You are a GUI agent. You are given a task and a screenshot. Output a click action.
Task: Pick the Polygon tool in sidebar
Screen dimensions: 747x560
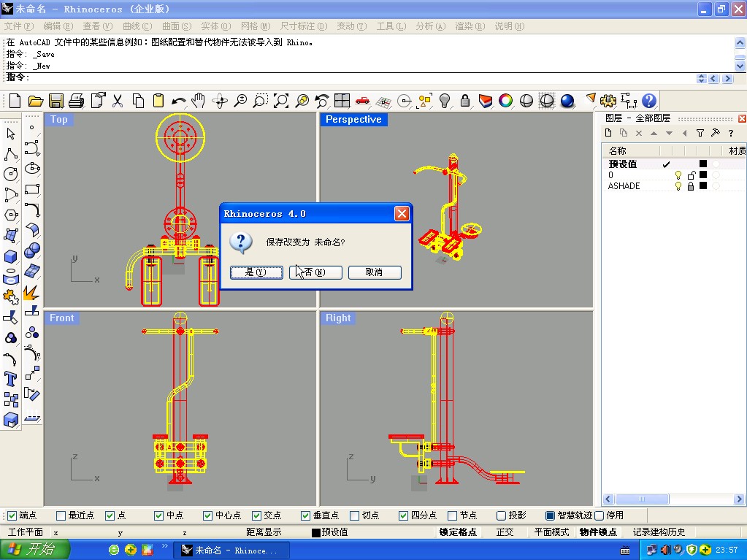[x=11, y=215]
